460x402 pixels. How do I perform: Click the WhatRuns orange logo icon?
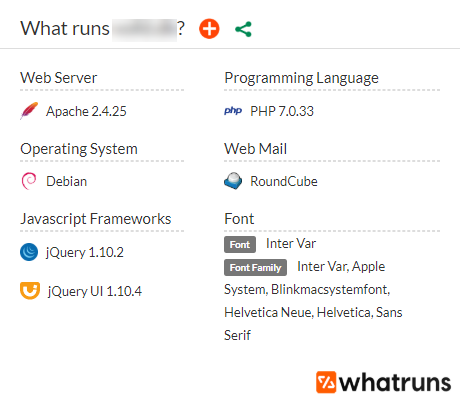click(x=326, y=382)
